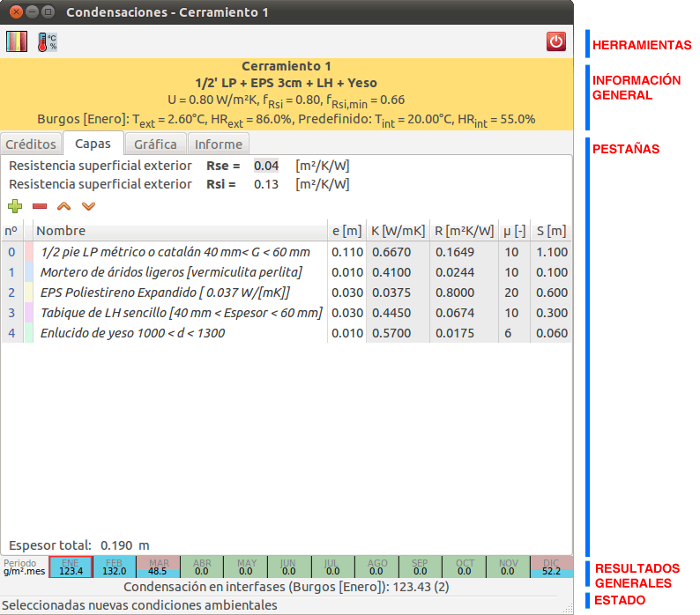Open the wall layers selector icon
Image resolution: width=700 pixels, height=615 pixels.
(x=17, y=41)
